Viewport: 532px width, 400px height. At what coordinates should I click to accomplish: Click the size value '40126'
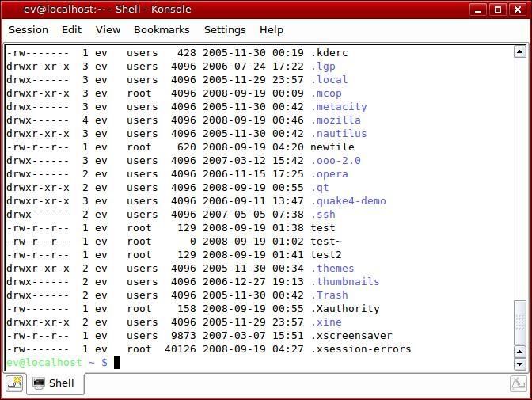(180, 349)
